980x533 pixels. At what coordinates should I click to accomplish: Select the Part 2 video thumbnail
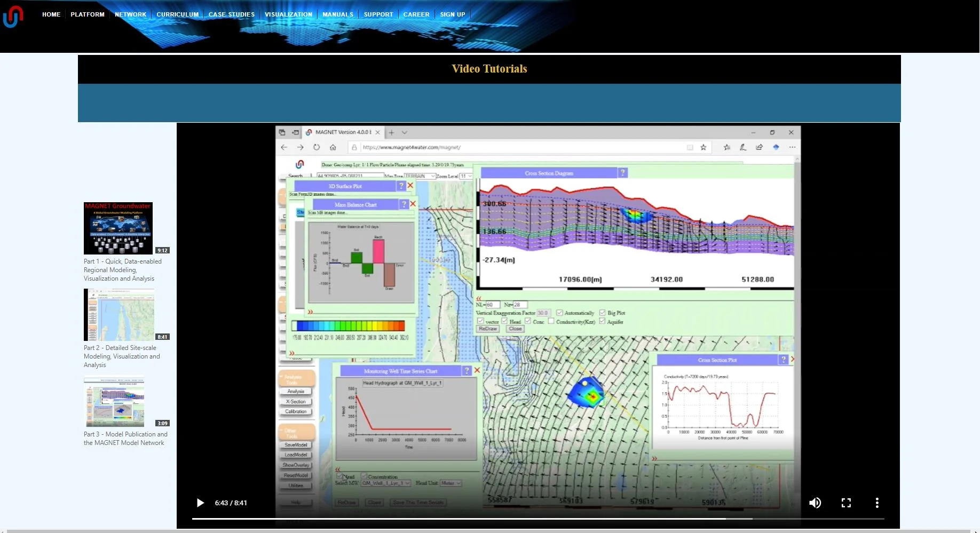119,315
